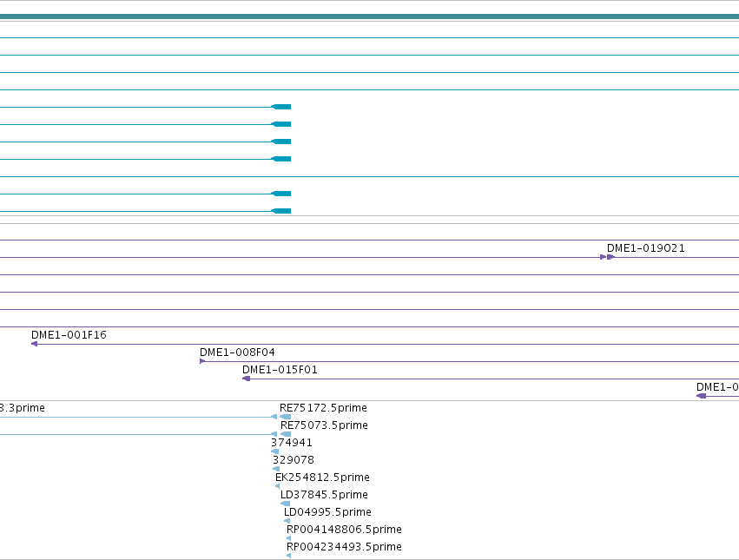Screen dimensions: 739x560
Task: Click the RE75073.5prime EST label
Action: click(x=324, y=425)
